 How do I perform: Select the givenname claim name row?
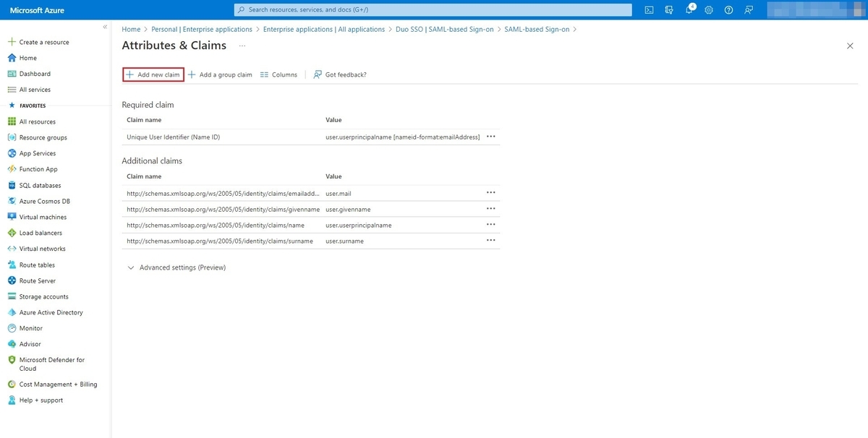pos(223,209)
